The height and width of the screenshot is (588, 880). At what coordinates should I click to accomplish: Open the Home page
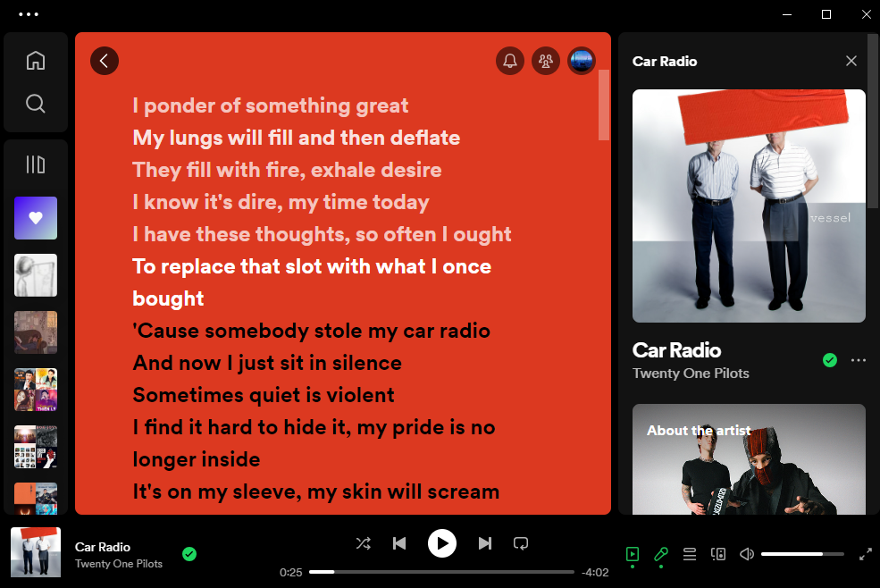click(36, 61)
